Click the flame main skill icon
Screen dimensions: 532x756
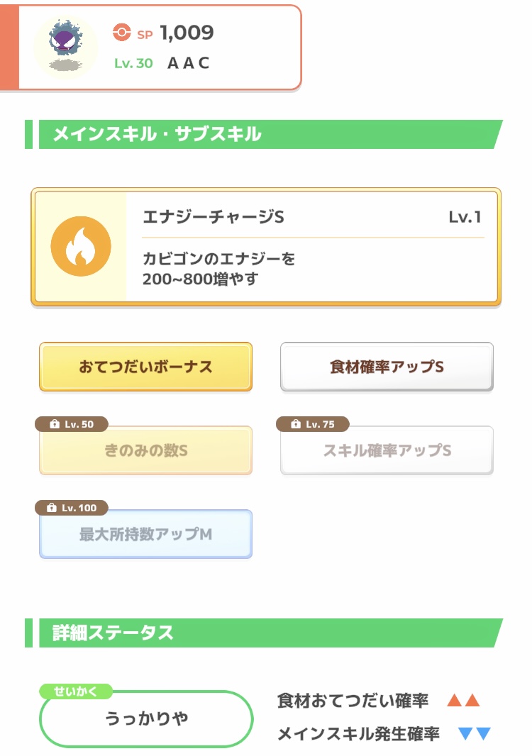81,246
